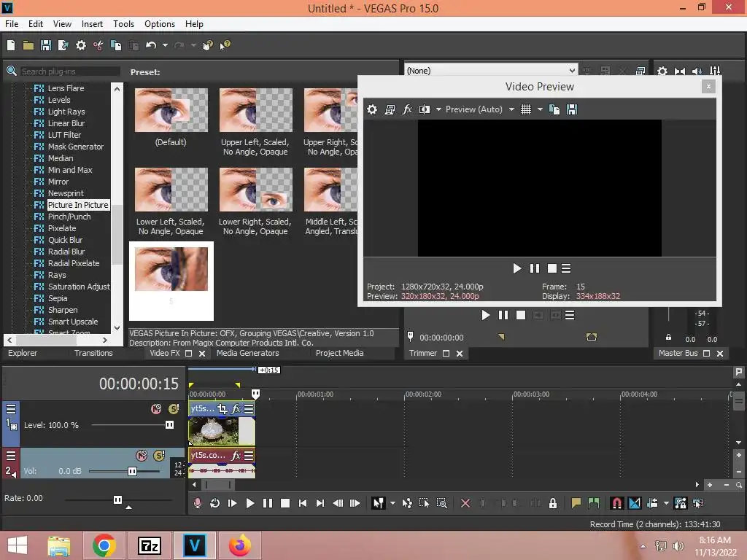Image resolution: width=747 pixels, height=560 pixels.
Task: Select the Normal Edit tool
Action: tap(379, 503)
